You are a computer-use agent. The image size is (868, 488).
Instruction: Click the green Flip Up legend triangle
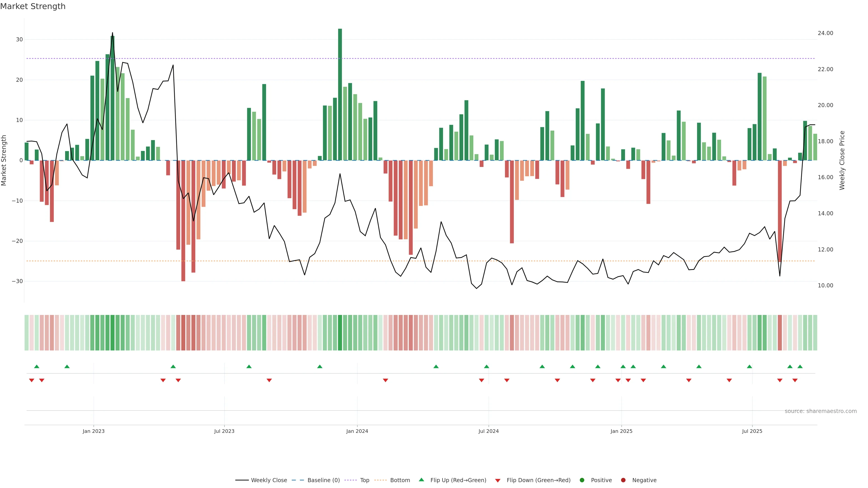click(x=421, y=480)
